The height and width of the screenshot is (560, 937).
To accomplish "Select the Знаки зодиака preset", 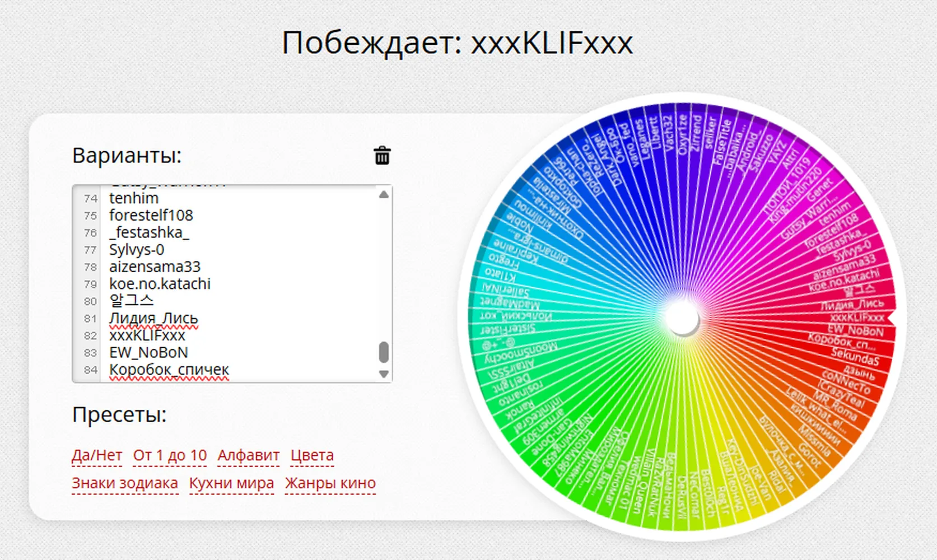I will tap(125, 483).
